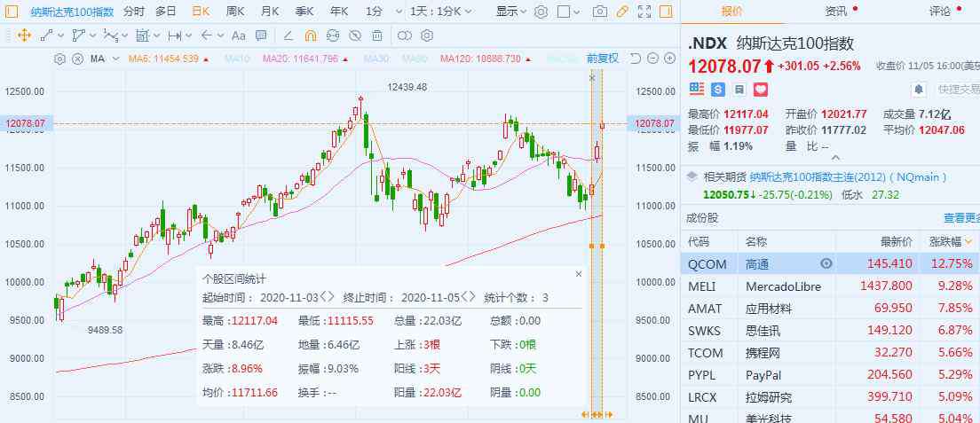
Task: Expand the wave tool options arrow
Action: (x=125, y=35)
